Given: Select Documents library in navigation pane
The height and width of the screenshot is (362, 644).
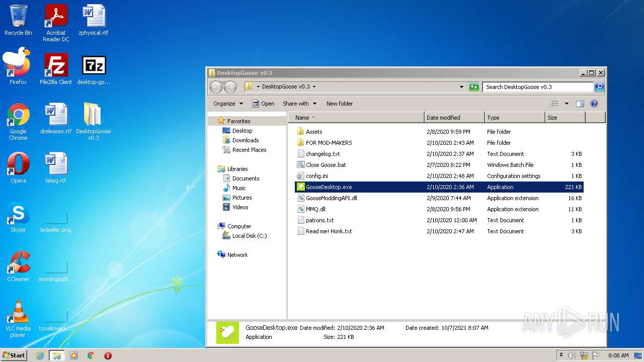Looking at the screenshot, I should tap(246, 178).
